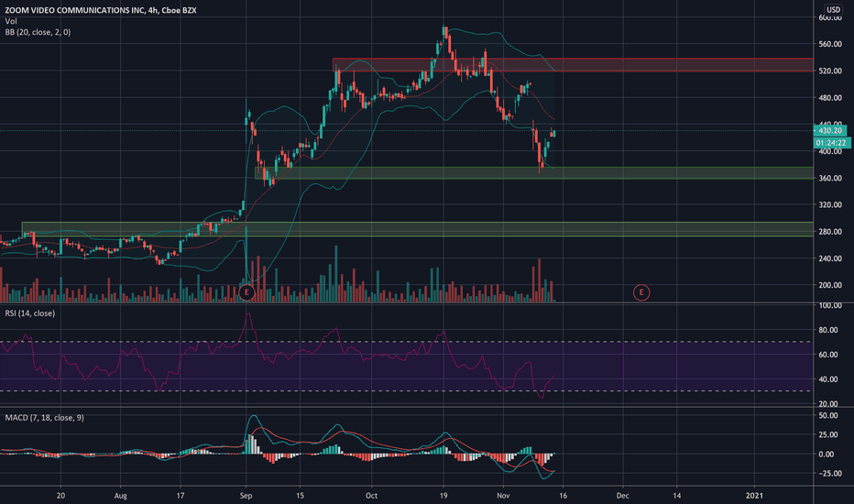
Task: Click the Oct date label on time axis
Action: tap(371, 495)
